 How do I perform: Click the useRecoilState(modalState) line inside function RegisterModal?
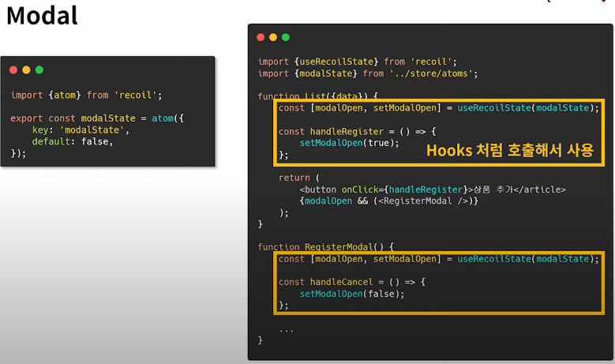coord(439,259)
